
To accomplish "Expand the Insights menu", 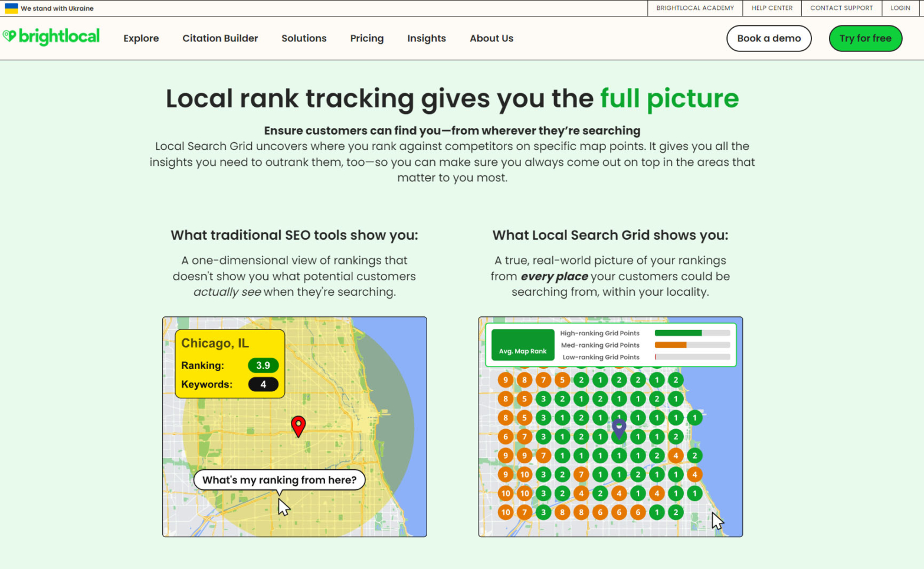I will (x=427, y=38).
